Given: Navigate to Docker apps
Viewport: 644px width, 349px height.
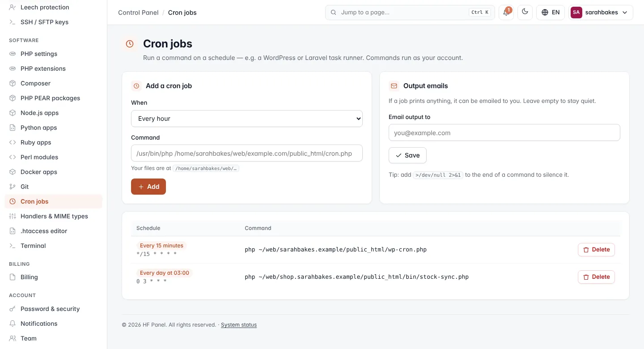Looking at the screenshot, I should pyautogui.click(x=54, y=172).
